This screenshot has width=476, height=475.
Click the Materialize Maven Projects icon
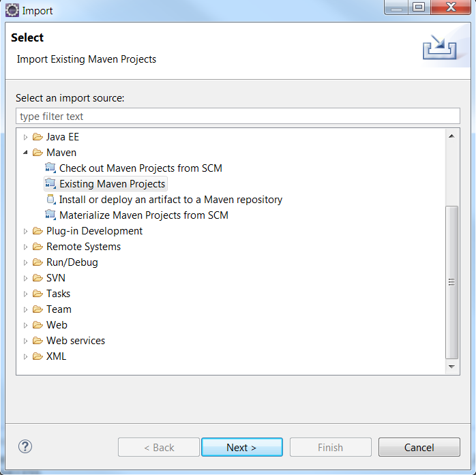pyautogui.click(x=50, y=215)
